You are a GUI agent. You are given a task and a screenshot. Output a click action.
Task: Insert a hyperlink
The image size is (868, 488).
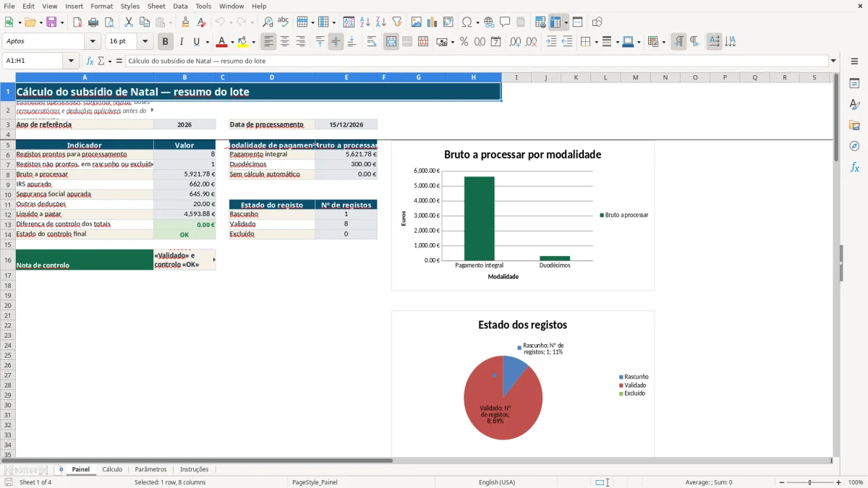point(489,22)
